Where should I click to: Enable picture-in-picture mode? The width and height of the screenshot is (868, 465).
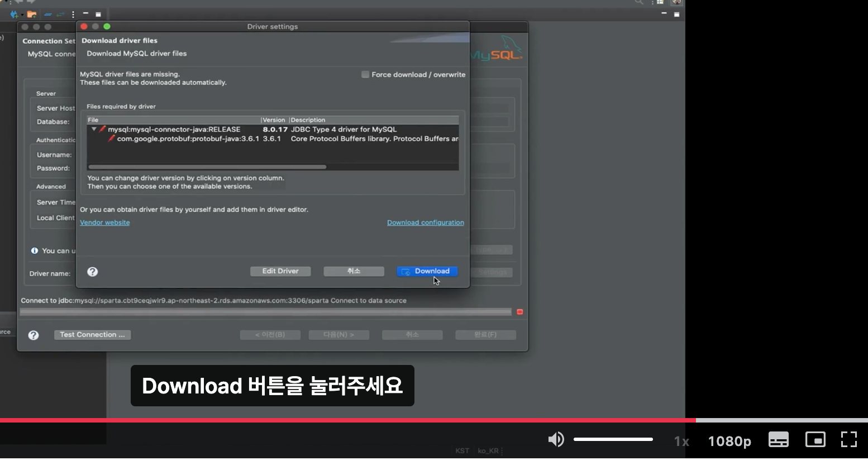815,440
